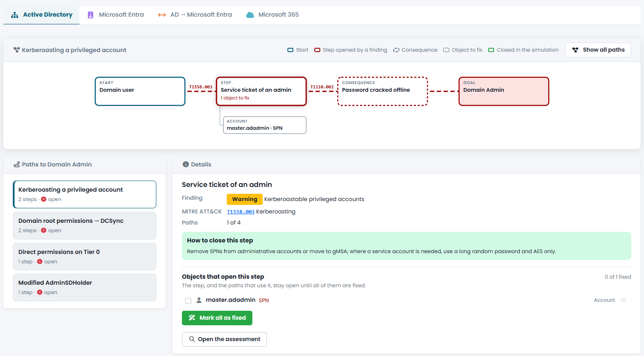Image resolution: width=644 pixels, height=356 pixels.
Task: Click the Active Directory hierarchy icon
Action: coord(15,15)
